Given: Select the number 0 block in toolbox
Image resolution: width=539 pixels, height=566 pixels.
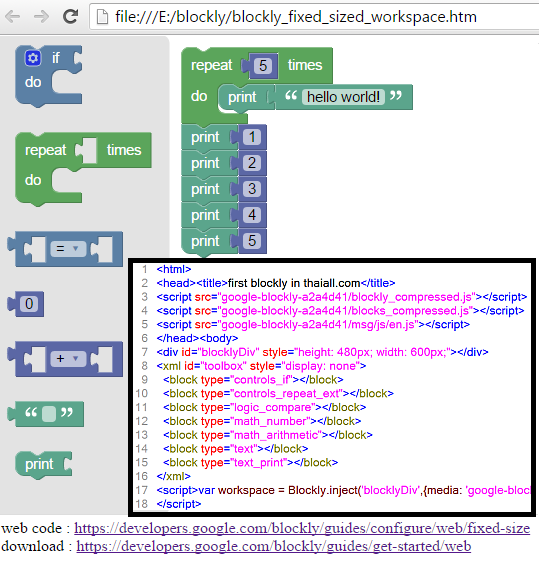Looking at the screenshot, I should point(26,304).
